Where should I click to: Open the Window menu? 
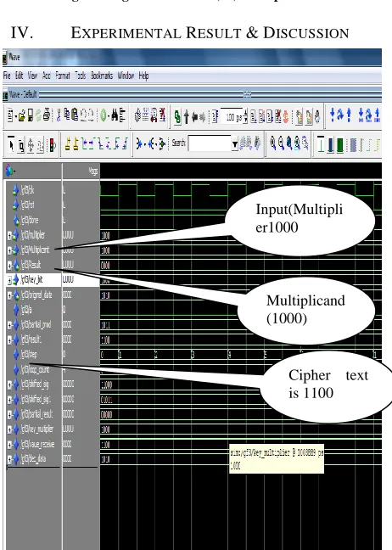[126, 76]
